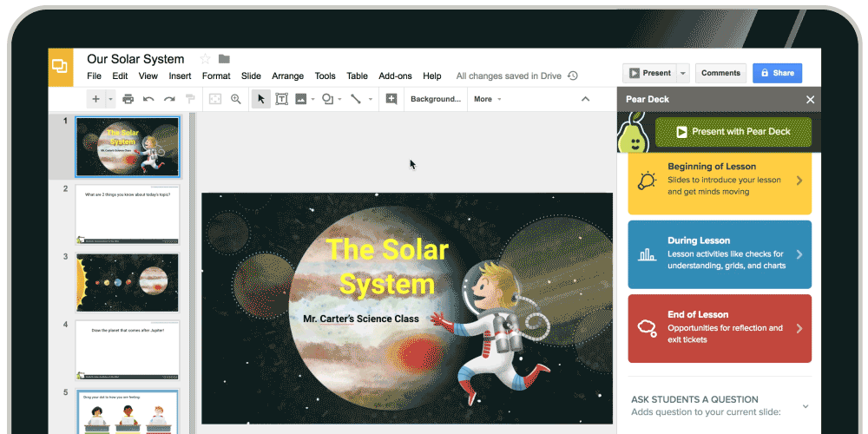The height and width of the screenshot is (434, 868).
Task: Select the Zoom magnifier tool
Action: pos(236,99)
